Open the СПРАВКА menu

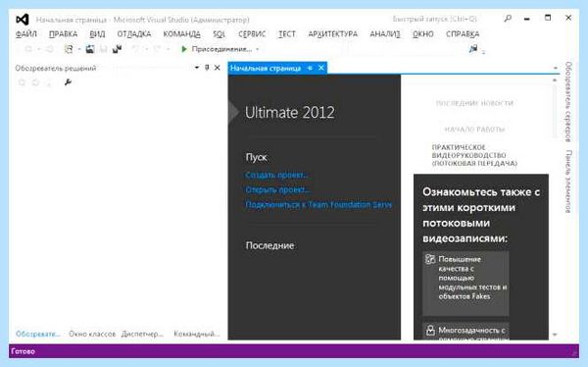(x=463, y=34)
